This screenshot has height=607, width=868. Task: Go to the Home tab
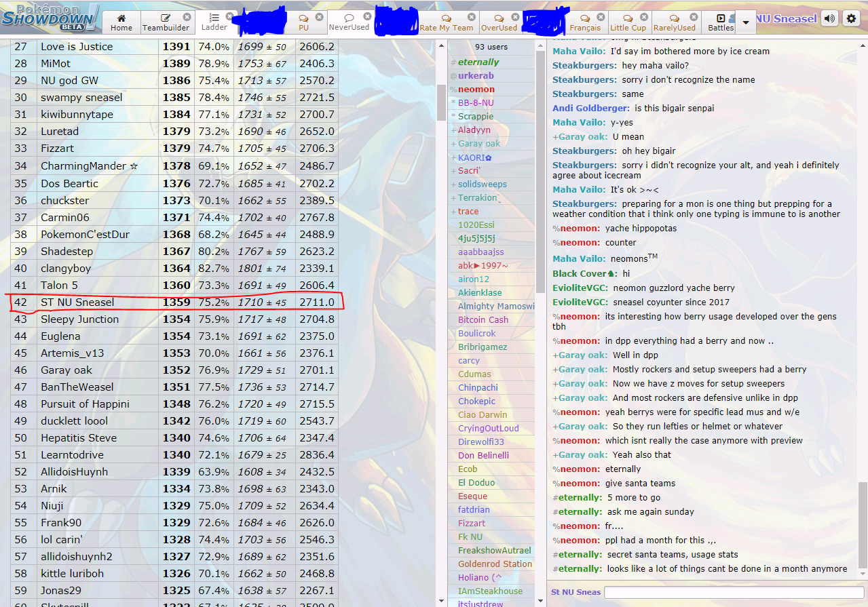121,22
